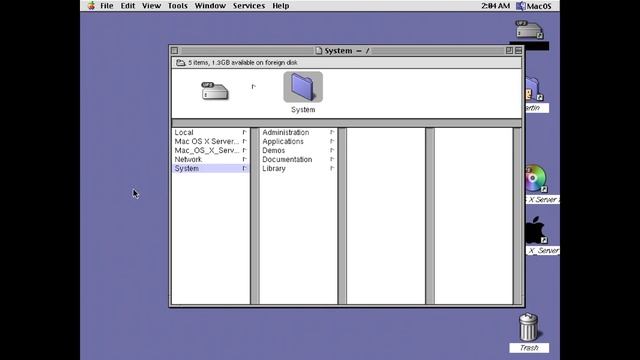The image size is (640, 360).
Task: Click the collapse box of System window
Action: [x=518, y=51]
